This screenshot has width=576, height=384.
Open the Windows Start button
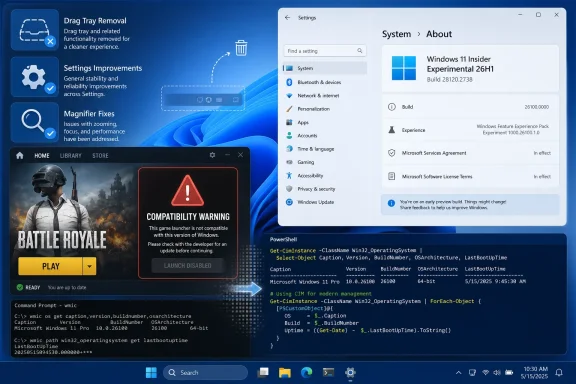pyautogui.click(x=151, y=373)
